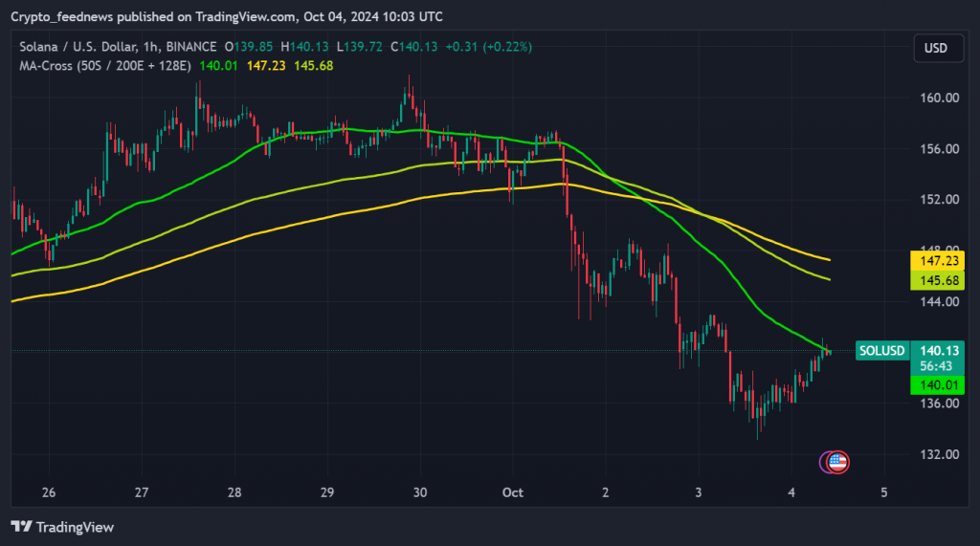Select the MA-Cross indicator legend
980x546 pixels.
[105, 65]
